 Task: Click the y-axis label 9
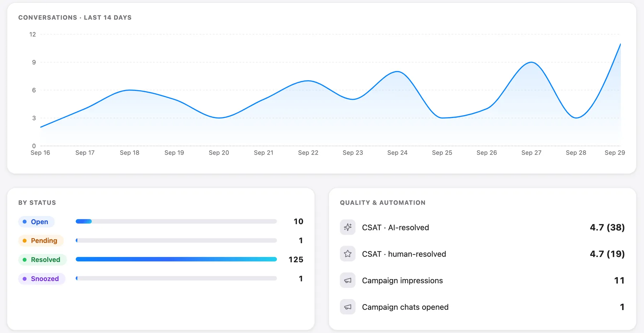pos(34,62)
